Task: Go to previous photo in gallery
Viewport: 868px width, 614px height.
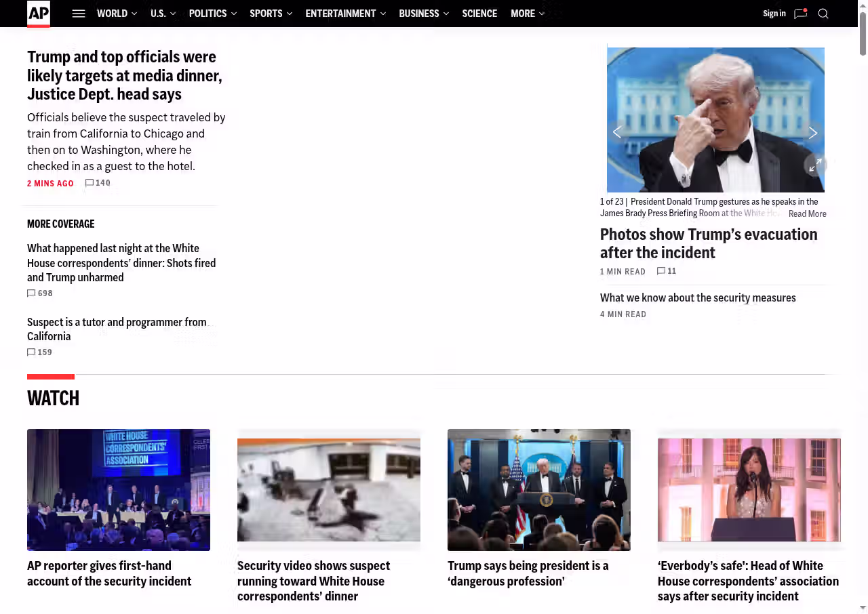Action: [617, 133]
